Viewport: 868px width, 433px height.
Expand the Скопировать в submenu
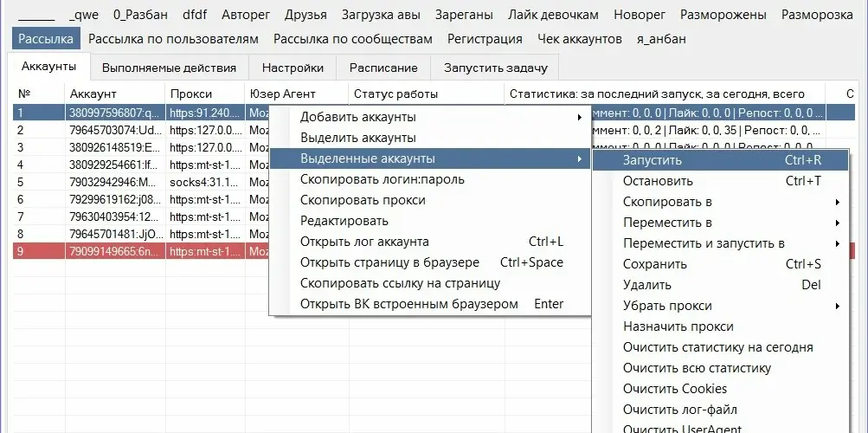(721, 202)
